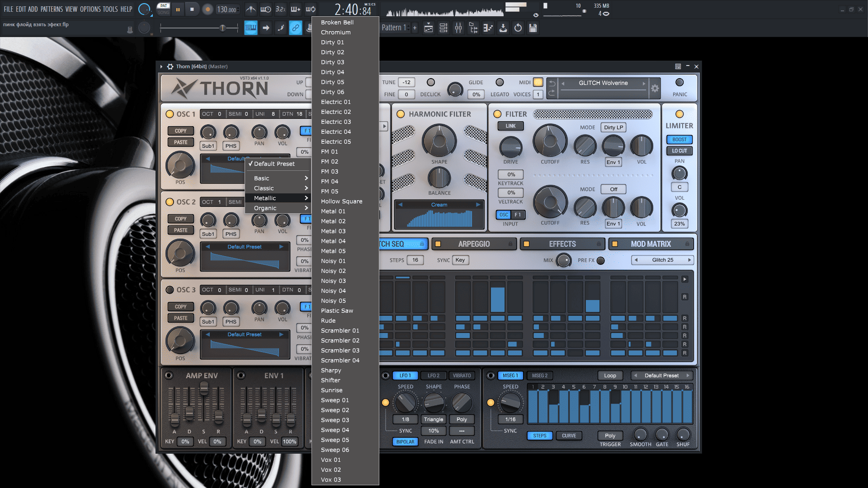This screenshot has height=488, width=868.
Task: Open the project picker icon
Action: point(488,28)
